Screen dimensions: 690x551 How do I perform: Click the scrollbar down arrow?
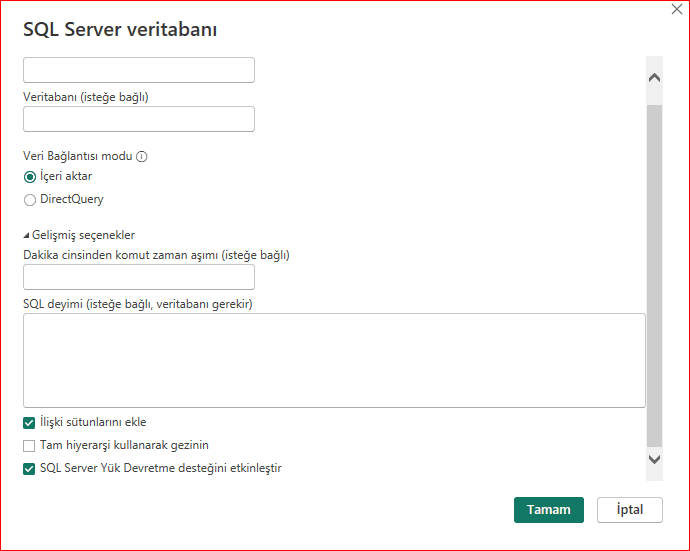(x=655, y=459)
